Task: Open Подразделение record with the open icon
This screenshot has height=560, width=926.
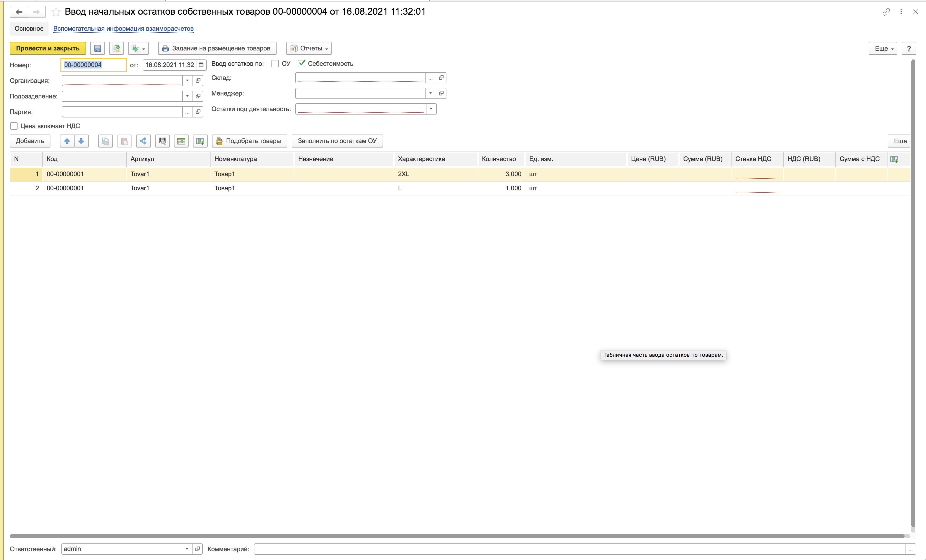Action: tap(198, 96)
